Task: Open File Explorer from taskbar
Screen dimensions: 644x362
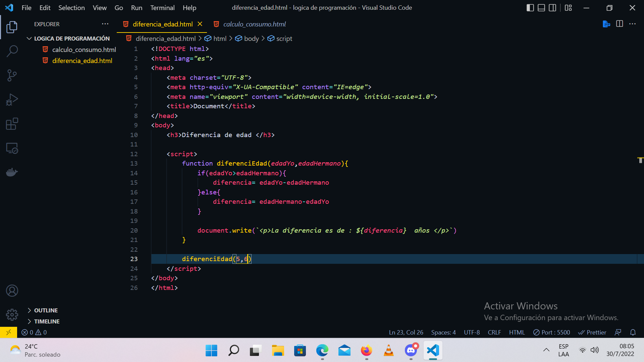Action: 278,351
